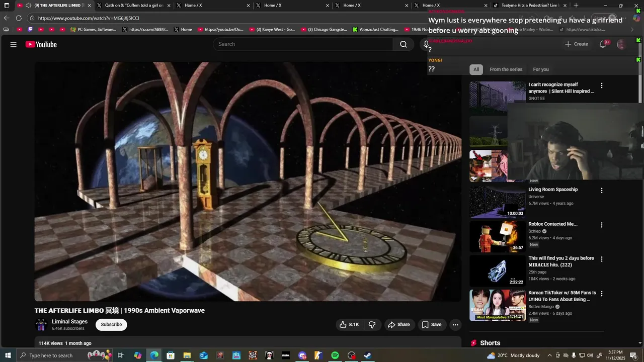Open Steam from the taskbar

pyautogui.click(x=368, y=355)
